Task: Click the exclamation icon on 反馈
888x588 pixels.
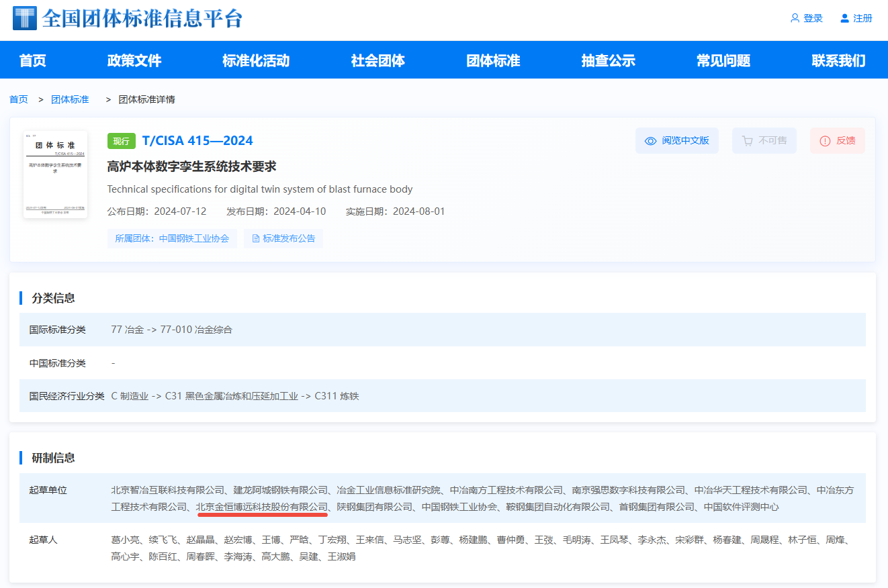Action: [825, 141]
